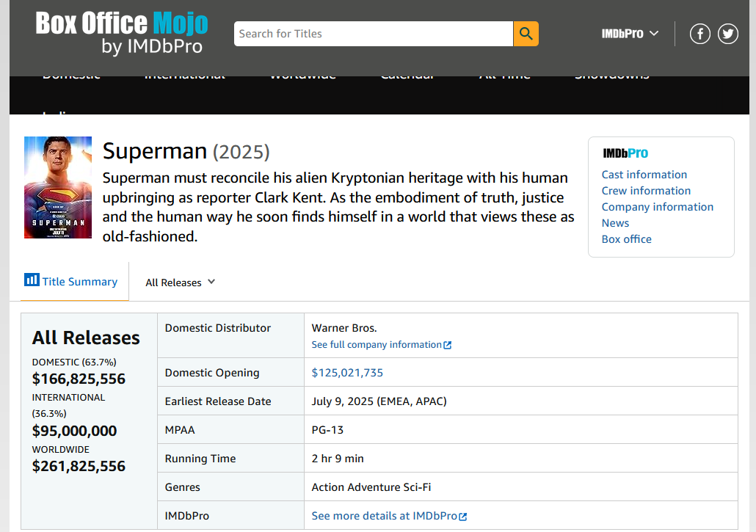Click the worldwide total $261,825,556
The image size is (756, 532).
(x=79, y=466)
